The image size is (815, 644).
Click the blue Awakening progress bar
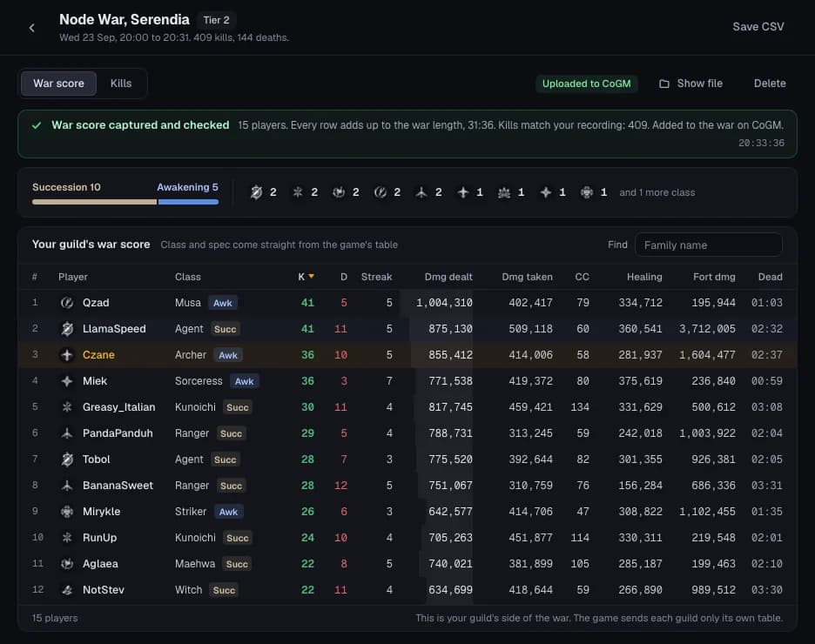(x=188, y=202)
